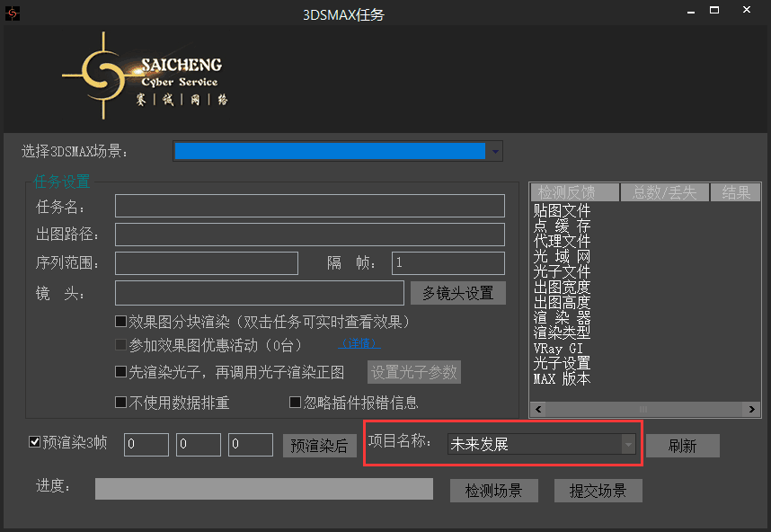This screenshot has height=532, width=771.
Task: Click the app icon in the title bar
Action: (x=13, y=13)
